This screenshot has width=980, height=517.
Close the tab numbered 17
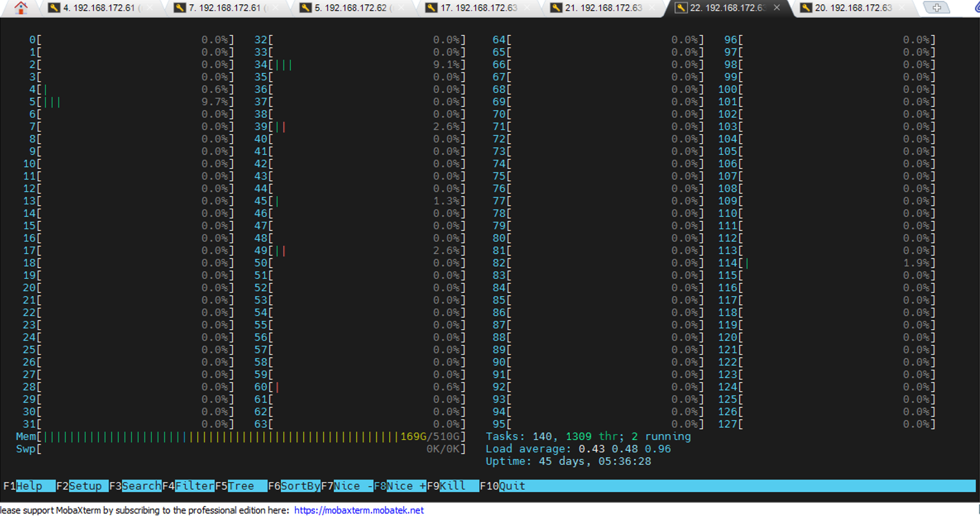coord(527,8)
